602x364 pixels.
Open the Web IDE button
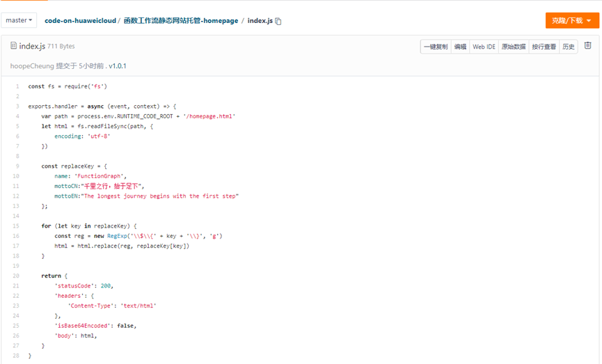[x=484, y=47]
